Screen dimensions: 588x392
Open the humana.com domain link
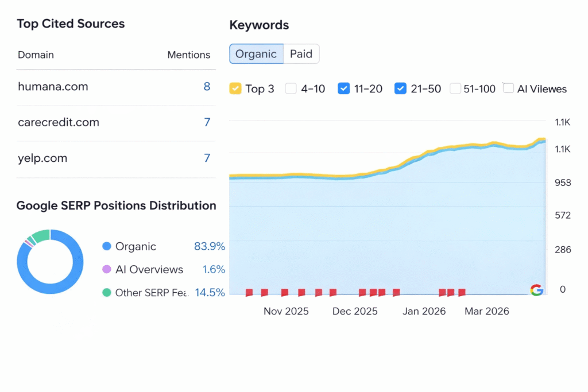click(53, 87)
